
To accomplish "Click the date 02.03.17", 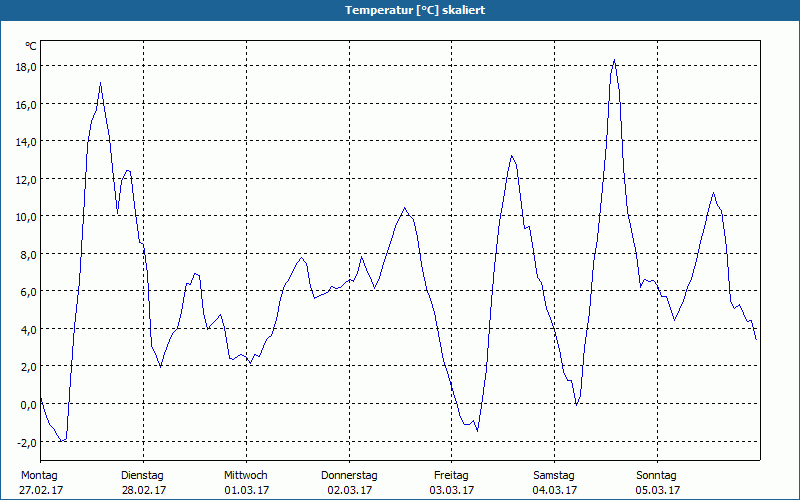I will [x=350, y=490].
